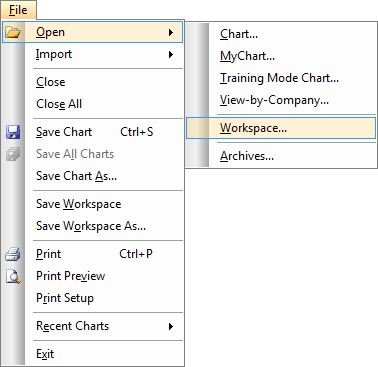Select the Print menu item
Image resolution: width=378 pixels, height=367 pixels.
(x=92, y=254)
